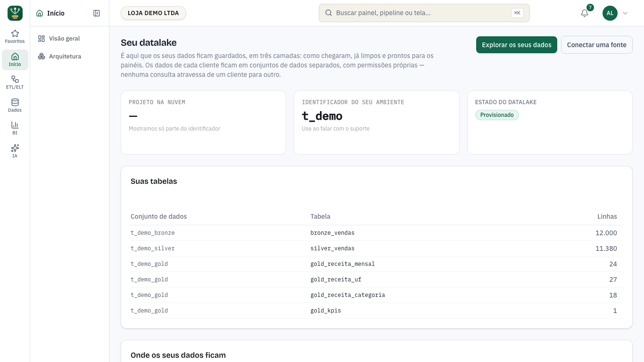Open Favoritos in the left rail
Image resolution: width=644 pixels, height=362 pixels.
click(x=15, y=36)
